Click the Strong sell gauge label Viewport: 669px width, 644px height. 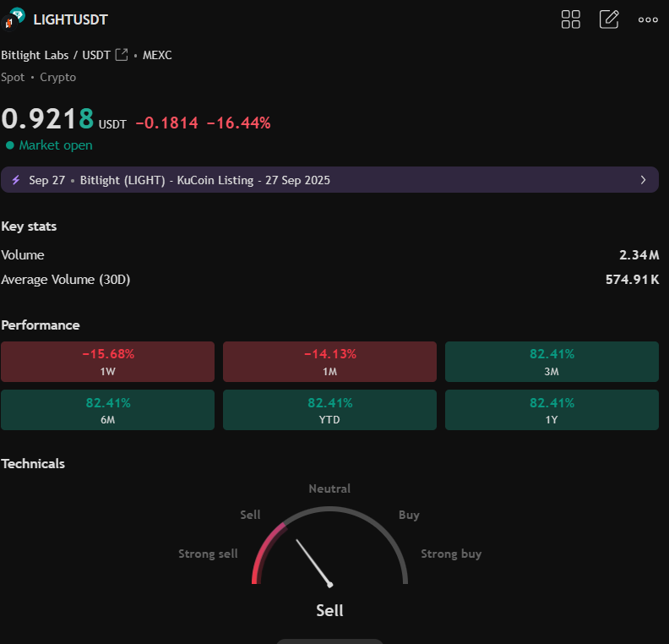208,554
